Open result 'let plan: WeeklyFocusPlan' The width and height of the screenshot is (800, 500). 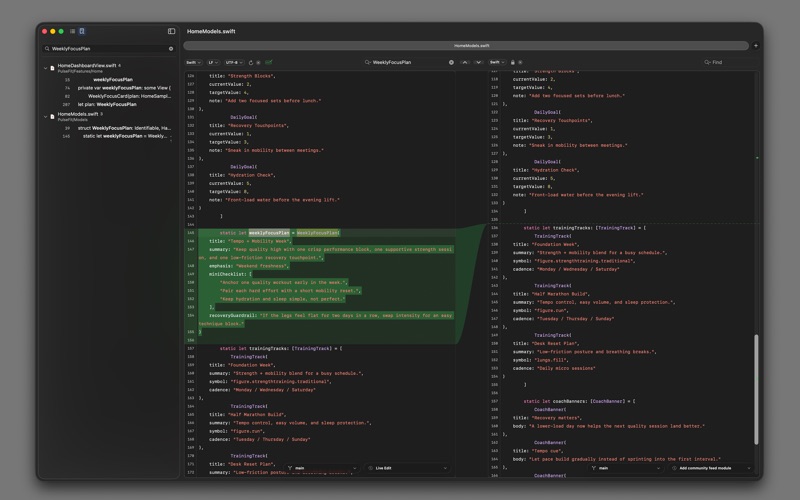(x=107, y=104)
